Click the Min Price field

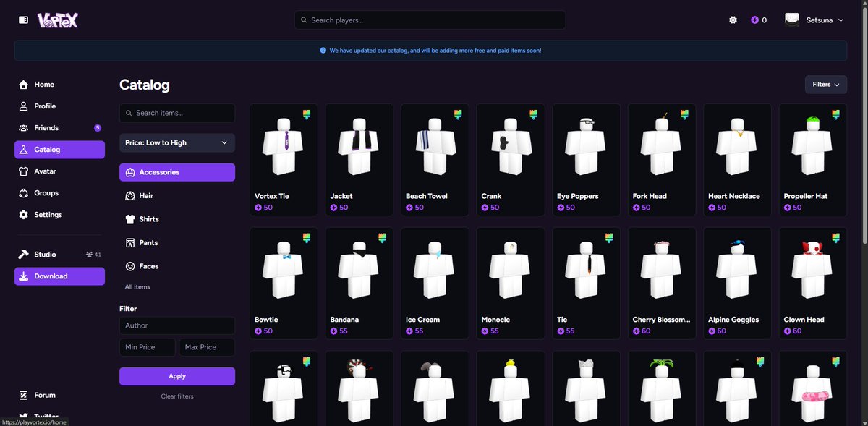(x=148, y=347)
